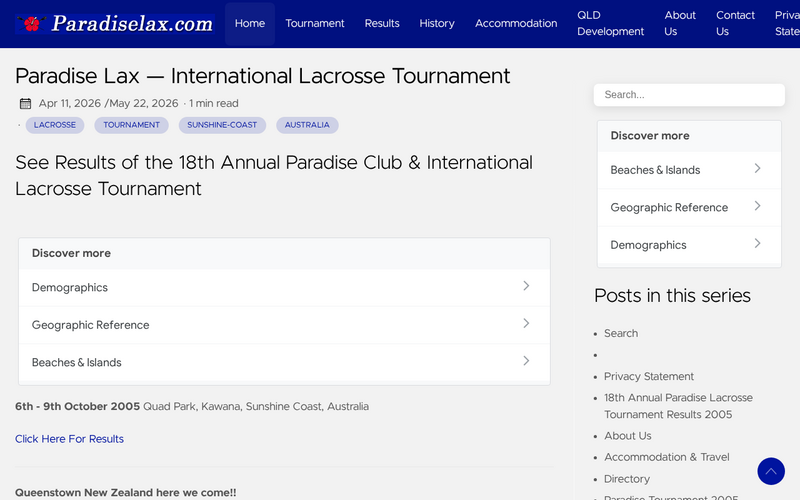Image resolution: width=800 pixels, height=500 pixels.
Task: Open the Accommodation & Travel series link
Action: click(667, 458)
